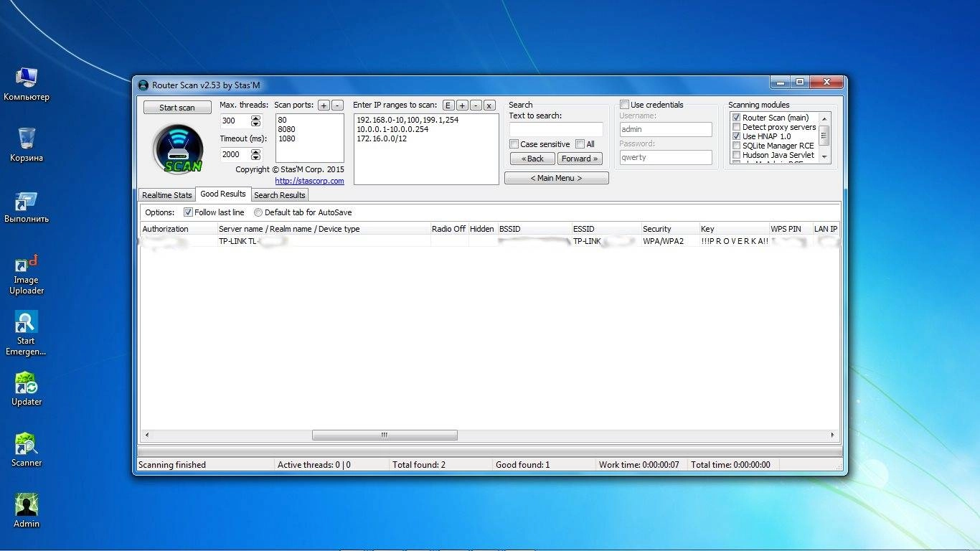This screenshot has height=551, width=980.
Task: Enable Detect proxy servers module
Action: point(736,127)
